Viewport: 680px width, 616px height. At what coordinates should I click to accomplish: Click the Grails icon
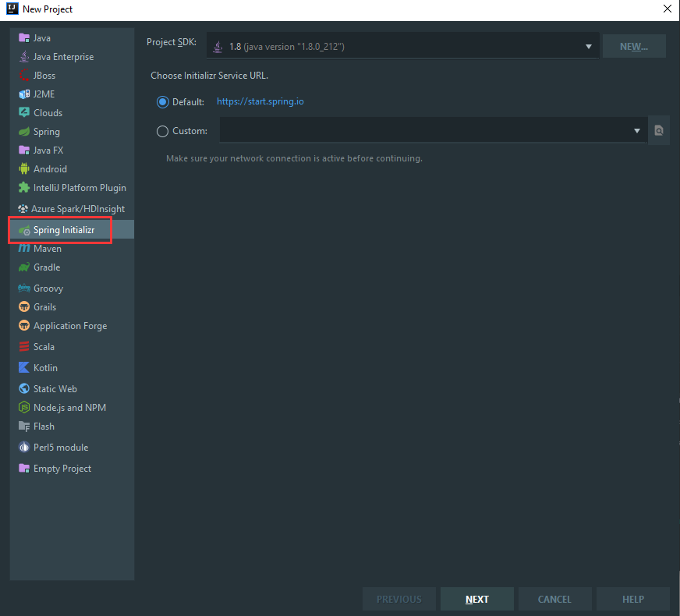tap(24, 307)
